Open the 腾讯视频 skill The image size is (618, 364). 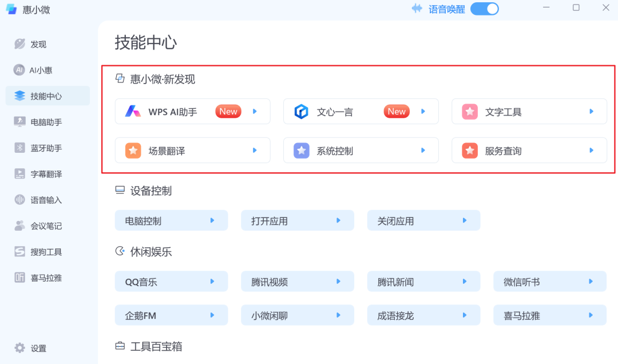[x=298, y=281]
